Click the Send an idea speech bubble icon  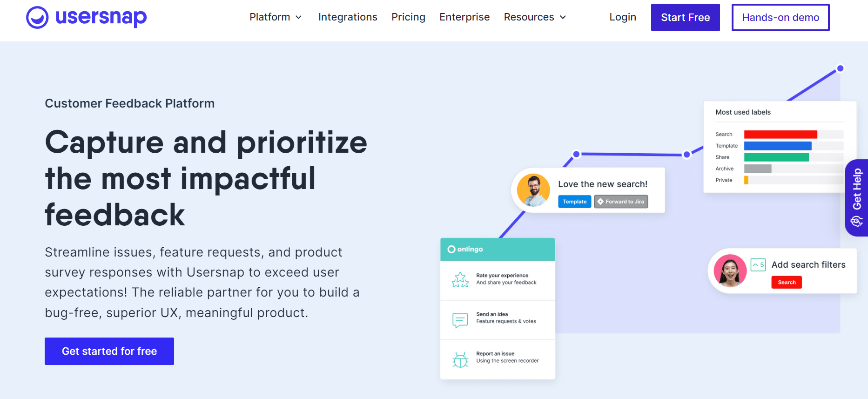[x=460, y=319]
